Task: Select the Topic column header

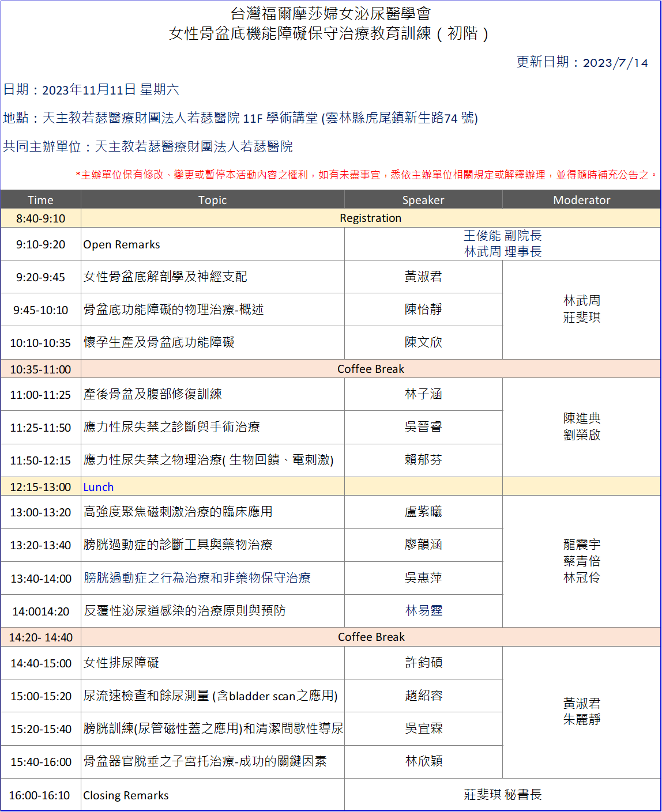Action: pos(212,200)
